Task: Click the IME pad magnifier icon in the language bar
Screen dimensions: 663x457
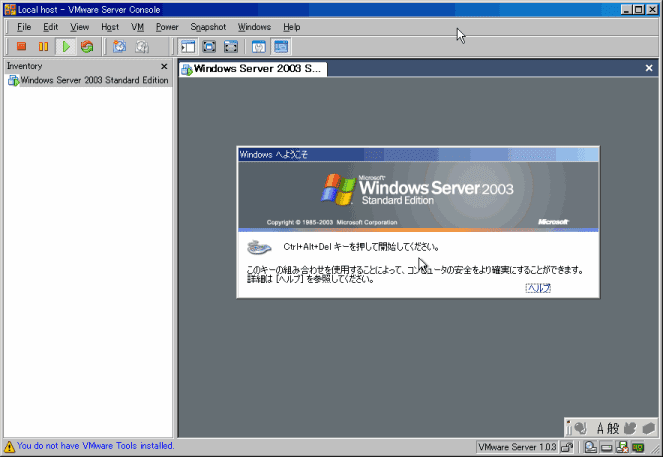Action: [x=581, y=429]
